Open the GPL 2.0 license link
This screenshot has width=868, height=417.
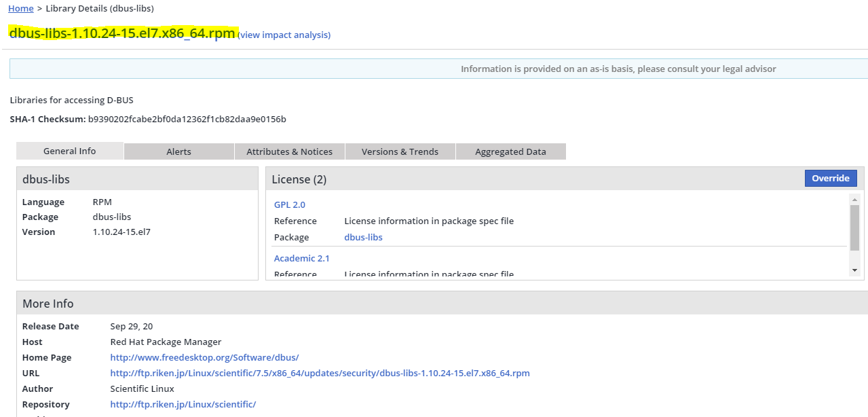click(290, 204)
